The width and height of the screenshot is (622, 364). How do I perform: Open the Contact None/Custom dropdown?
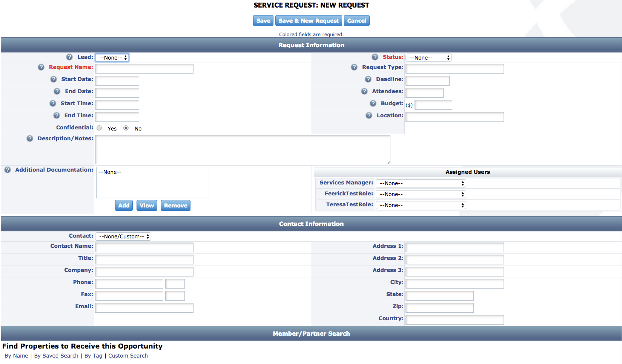(x=123, y=237)
